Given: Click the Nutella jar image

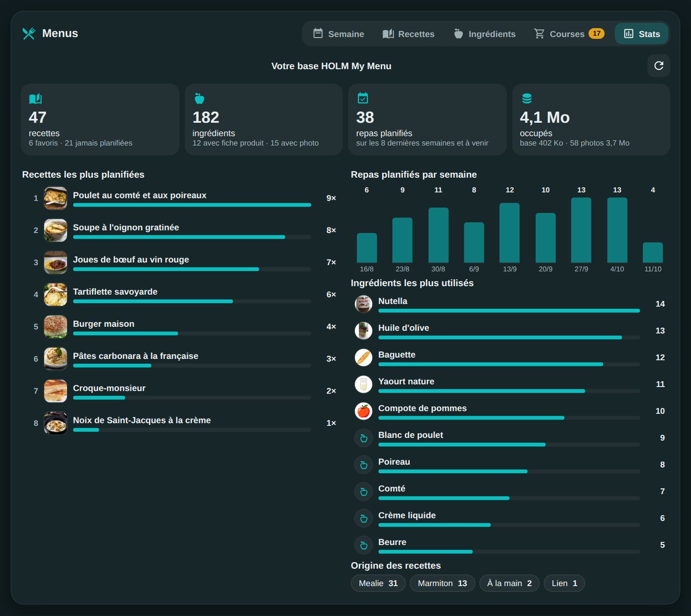Looking at the screenshot, I should 363,304.
